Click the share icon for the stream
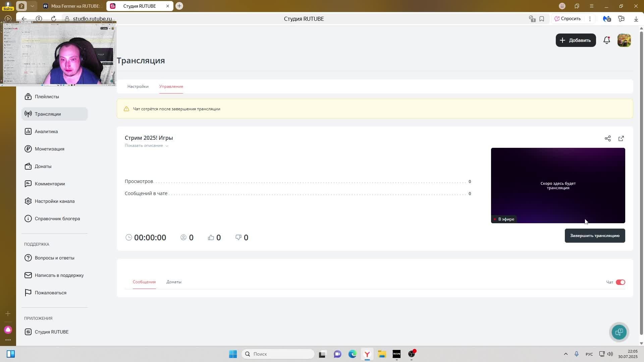644x362 pixels. coord(607,138)
